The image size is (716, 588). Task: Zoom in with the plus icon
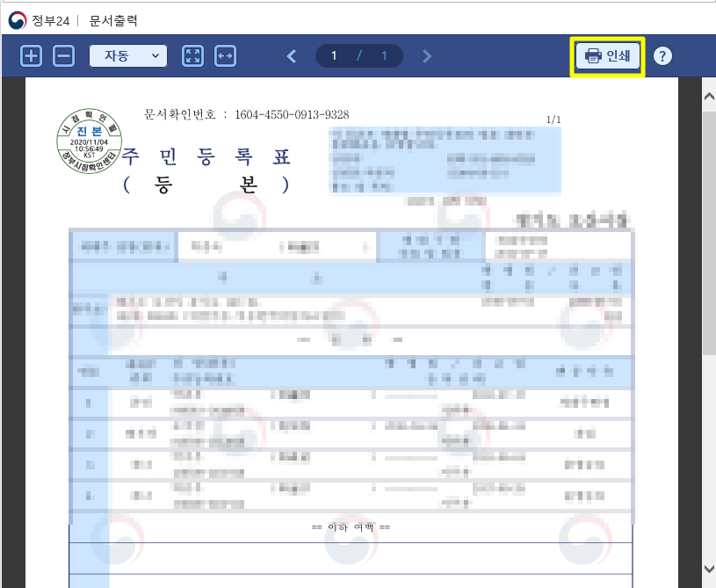[x=31, y=56]
